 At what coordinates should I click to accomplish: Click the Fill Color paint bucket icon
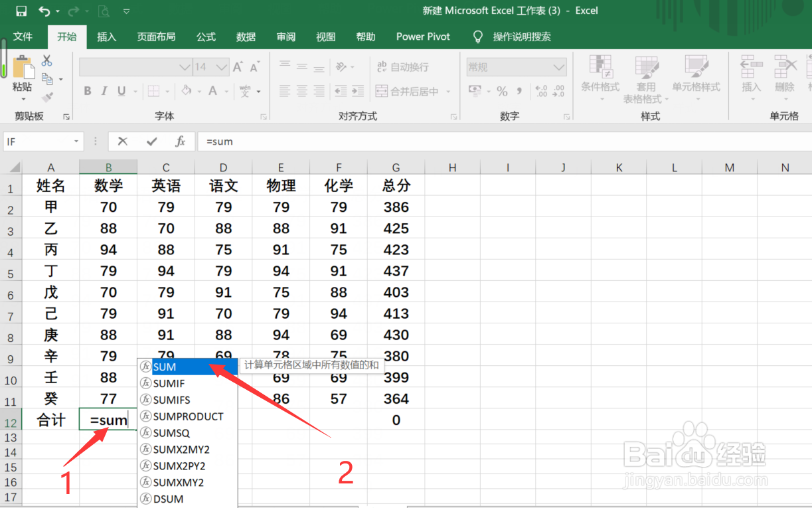pyautogui.click(x=187, y=91)
